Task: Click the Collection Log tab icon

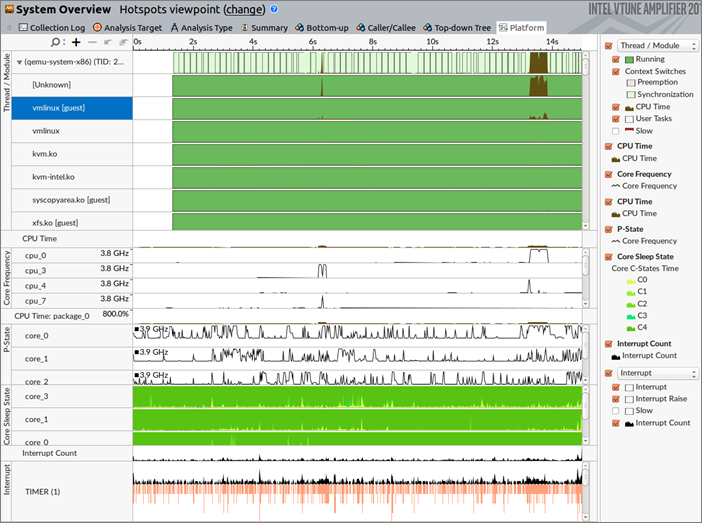Action: (22, 27)
